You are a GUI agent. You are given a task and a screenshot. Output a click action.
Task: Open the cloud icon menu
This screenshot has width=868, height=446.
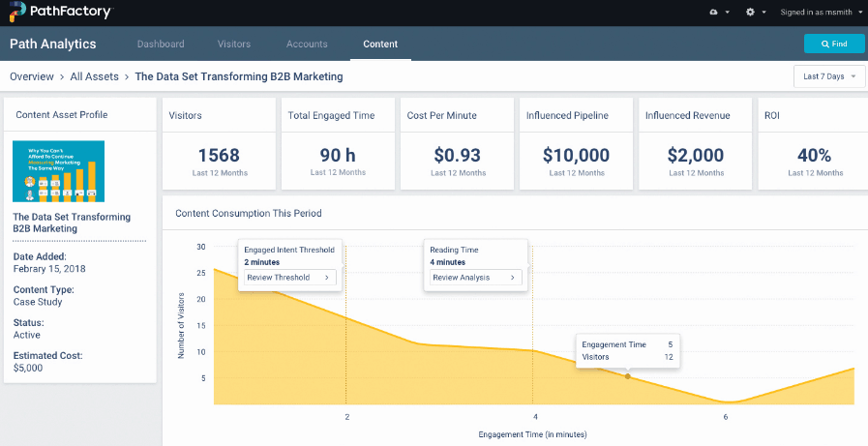click(713, 13)
